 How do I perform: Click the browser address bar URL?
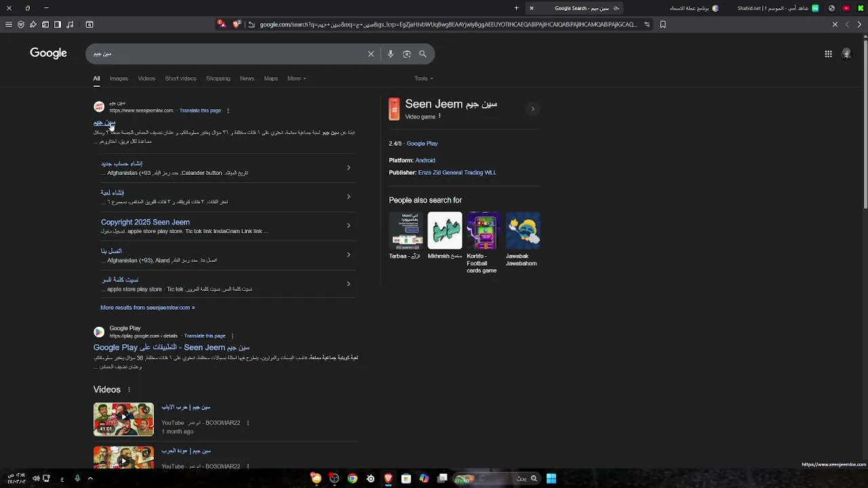click(448, 24)
